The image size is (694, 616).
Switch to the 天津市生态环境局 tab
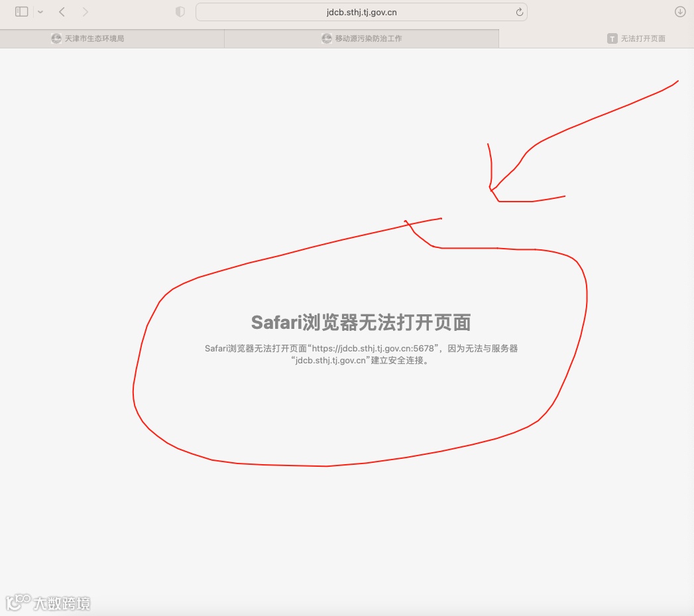(112, 38)
